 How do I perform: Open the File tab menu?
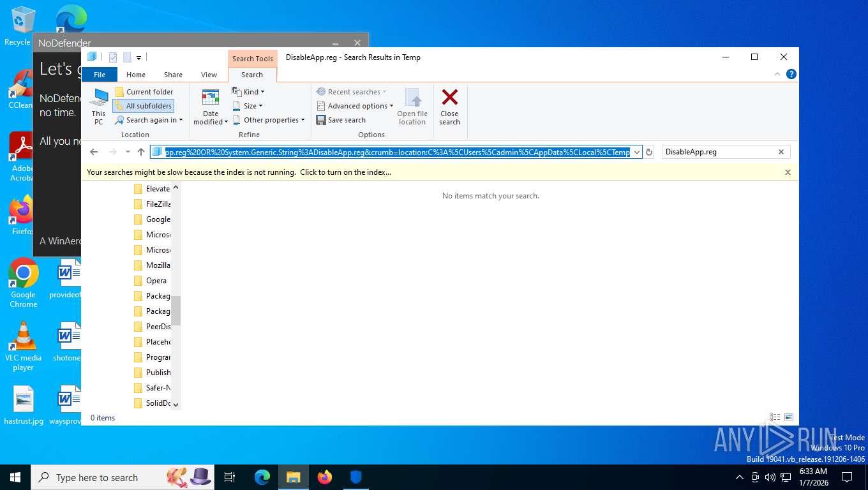point(100,75)
